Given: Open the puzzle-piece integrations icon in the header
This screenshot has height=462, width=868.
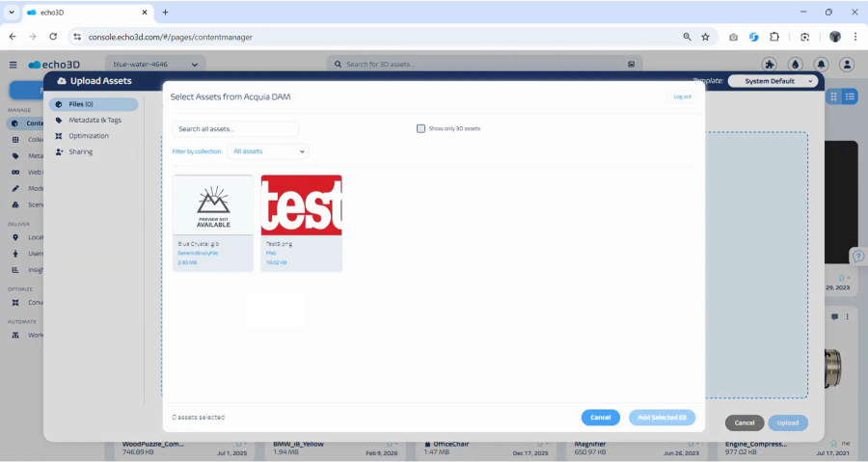Looking at the screenshot, I should click(770, 65).
